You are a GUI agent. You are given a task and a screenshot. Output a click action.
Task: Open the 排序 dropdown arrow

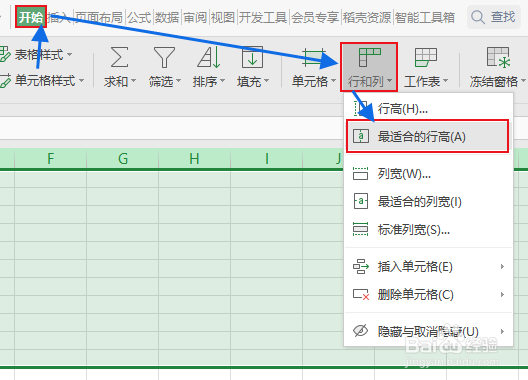click(x=222, y=81)
